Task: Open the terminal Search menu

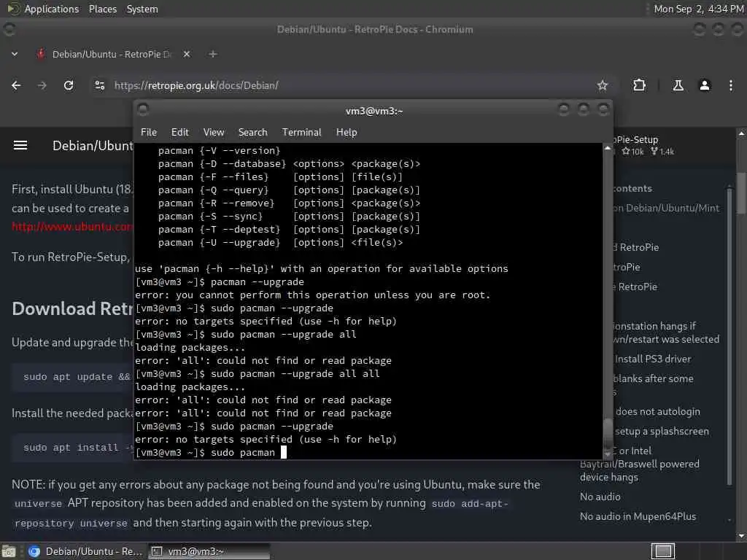Action: point(252,133)
